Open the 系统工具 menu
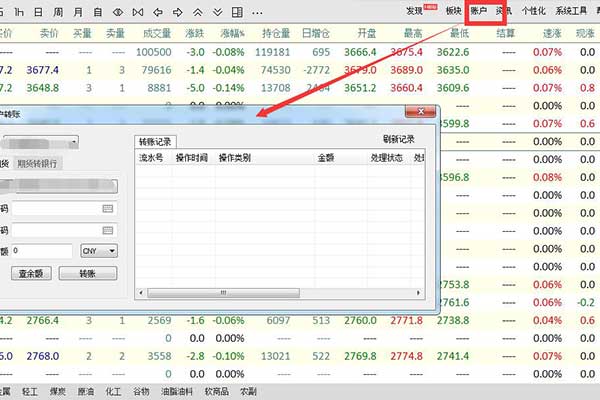The height and width of the screenshot is (400, 600). pos(571,11)
